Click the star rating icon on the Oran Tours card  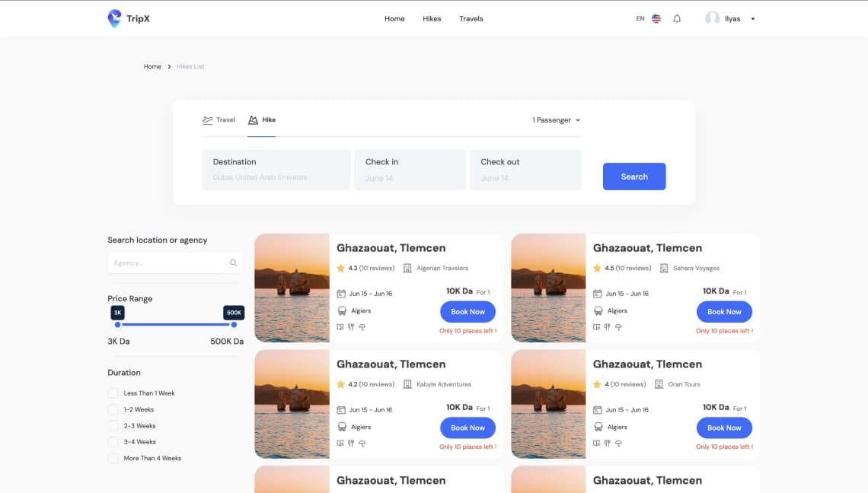click(x=597, y=384)
